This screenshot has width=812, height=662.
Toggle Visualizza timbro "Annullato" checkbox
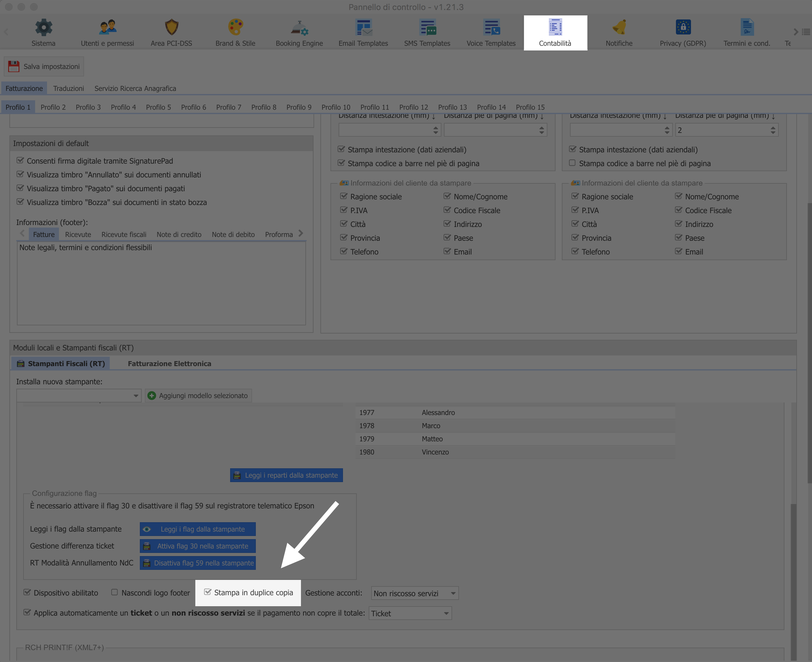20,174
